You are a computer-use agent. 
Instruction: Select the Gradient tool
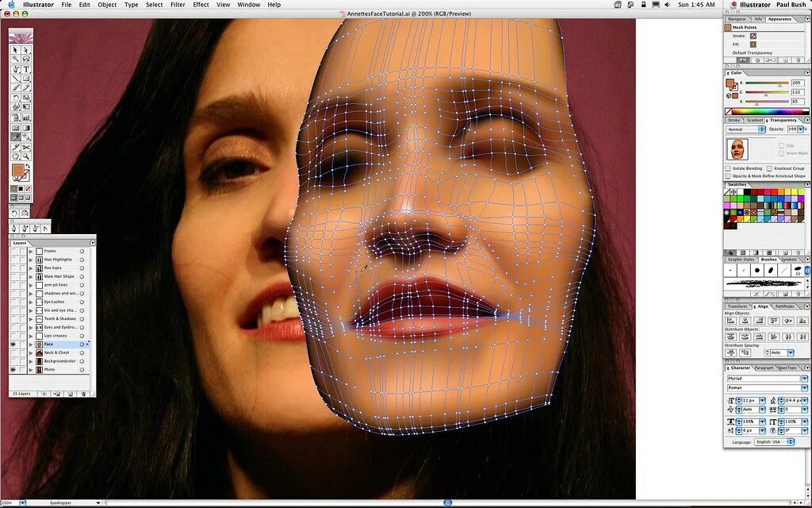click(26, 128)
